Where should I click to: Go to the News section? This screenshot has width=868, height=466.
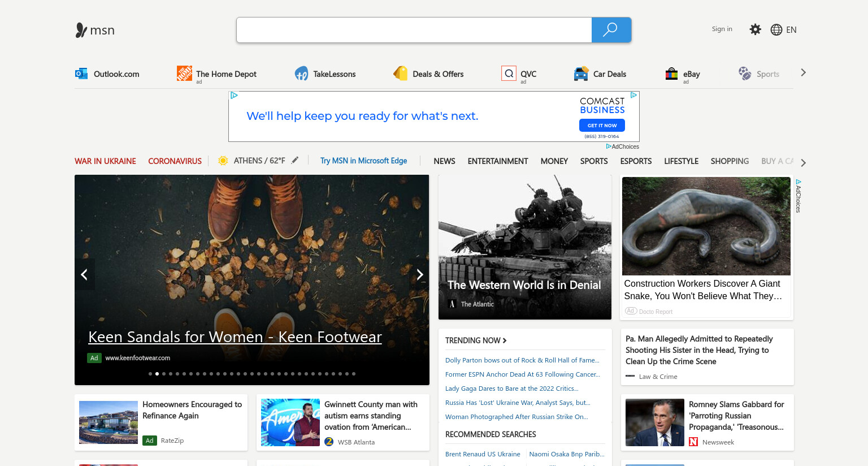click(444, 161)
